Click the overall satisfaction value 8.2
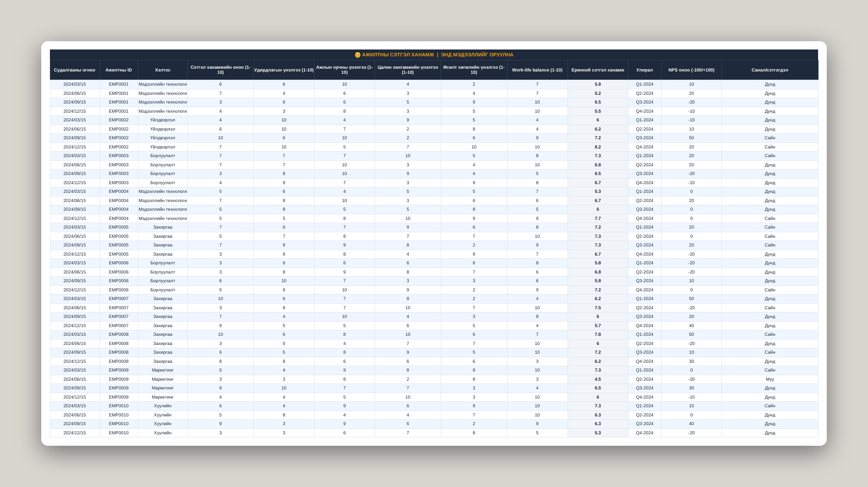Image resolution: width=868 pixels, height=487 pixels. [x=598, y=147]
